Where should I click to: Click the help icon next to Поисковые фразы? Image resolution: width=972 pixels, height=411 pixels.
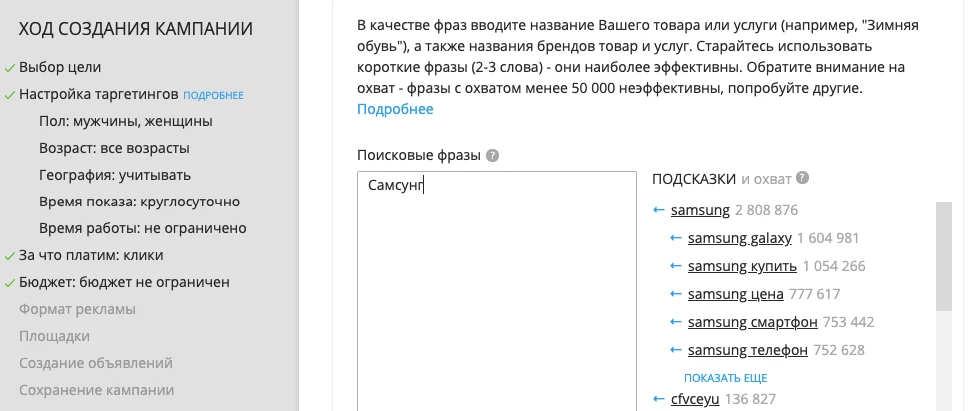[492, 156]
